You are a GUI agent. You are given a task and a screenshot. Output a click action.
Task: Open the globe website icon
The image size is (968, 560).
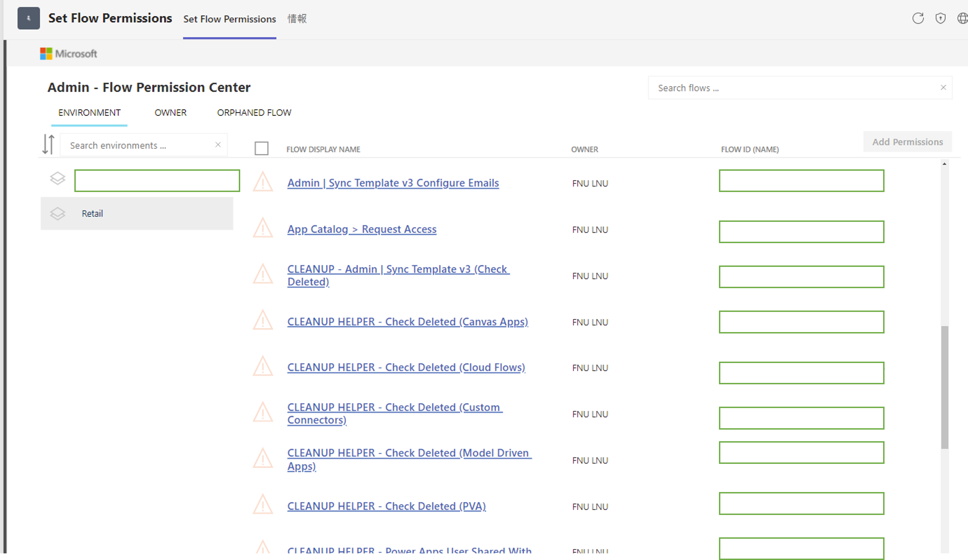click(x=962, y=18)
